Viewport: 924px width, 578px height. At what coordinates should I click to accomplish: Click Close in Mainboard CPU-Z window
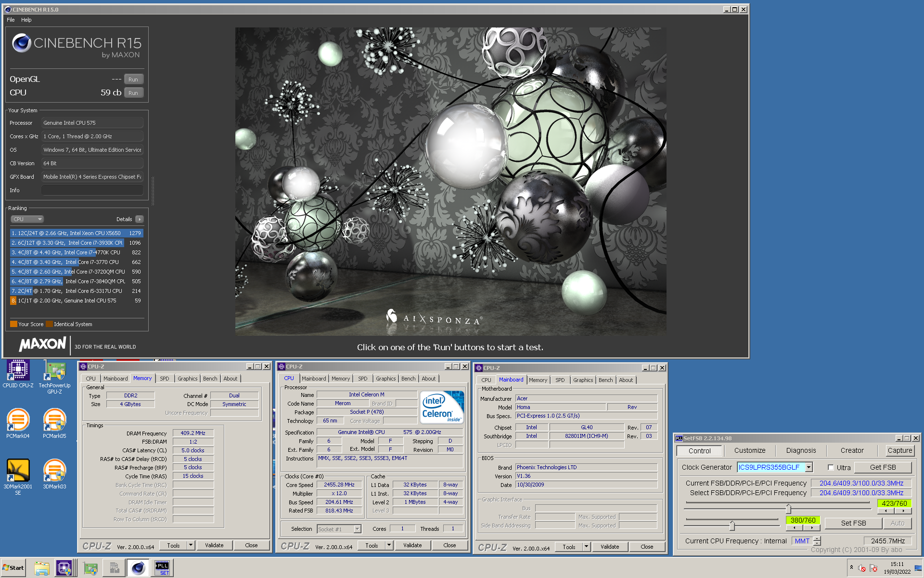(647, 547)
